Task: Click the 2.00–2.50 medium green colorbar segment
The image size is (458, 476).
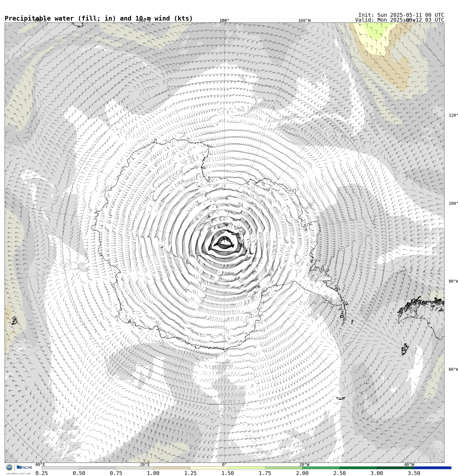Action: coord(321,468)
